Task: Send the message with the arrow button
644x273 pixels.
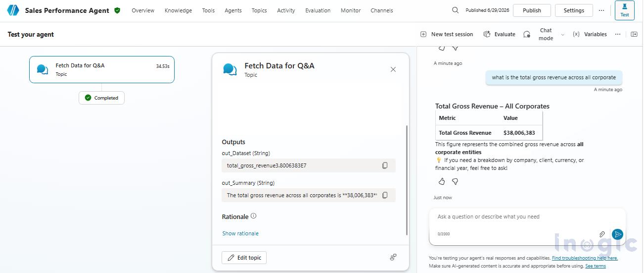Action: (617, 234)
